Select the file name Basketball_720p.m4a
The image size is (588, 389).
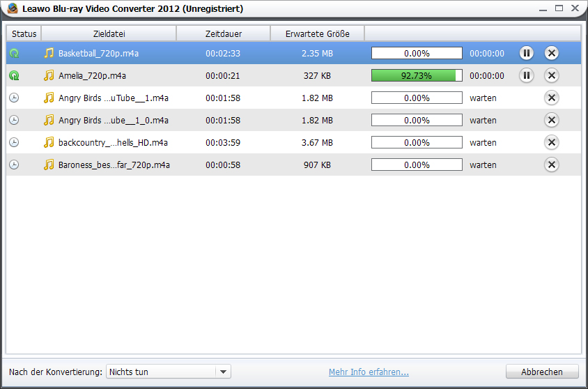pos(98,53)
